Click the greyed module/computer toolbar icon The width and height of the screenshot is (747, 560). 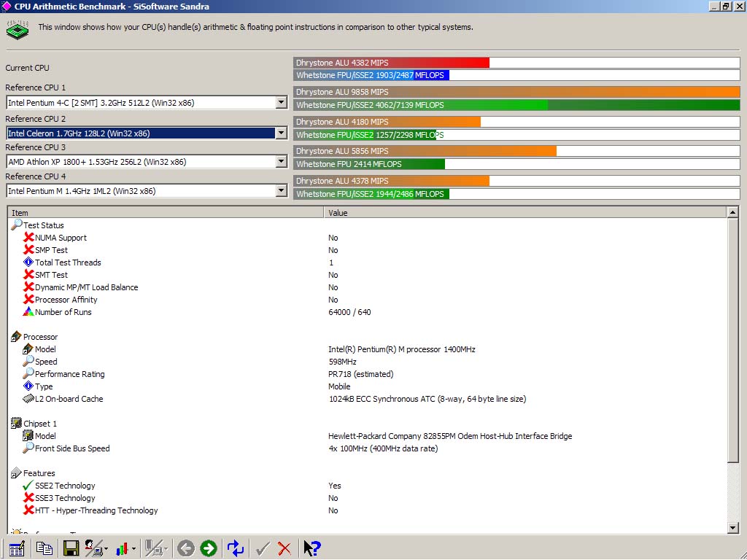(154, 548)
